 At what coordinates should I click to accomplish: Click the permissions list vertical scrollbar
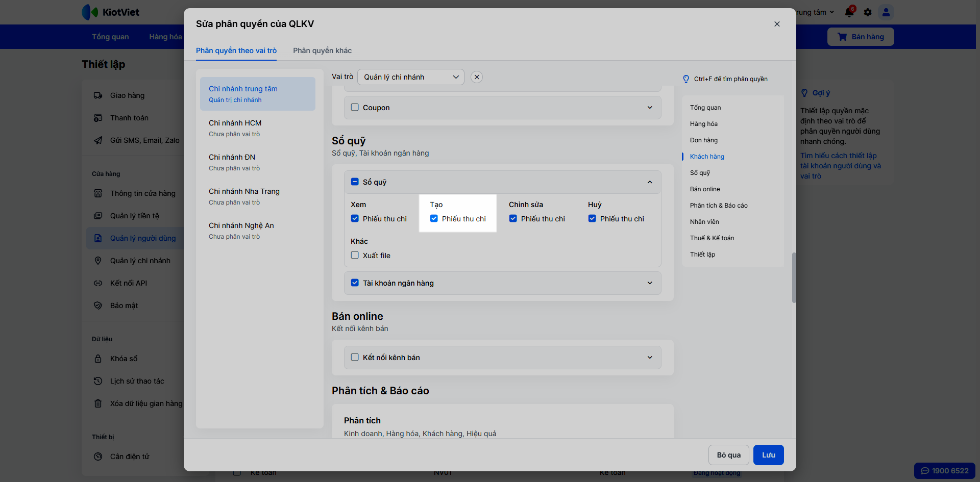click(794, 277)
